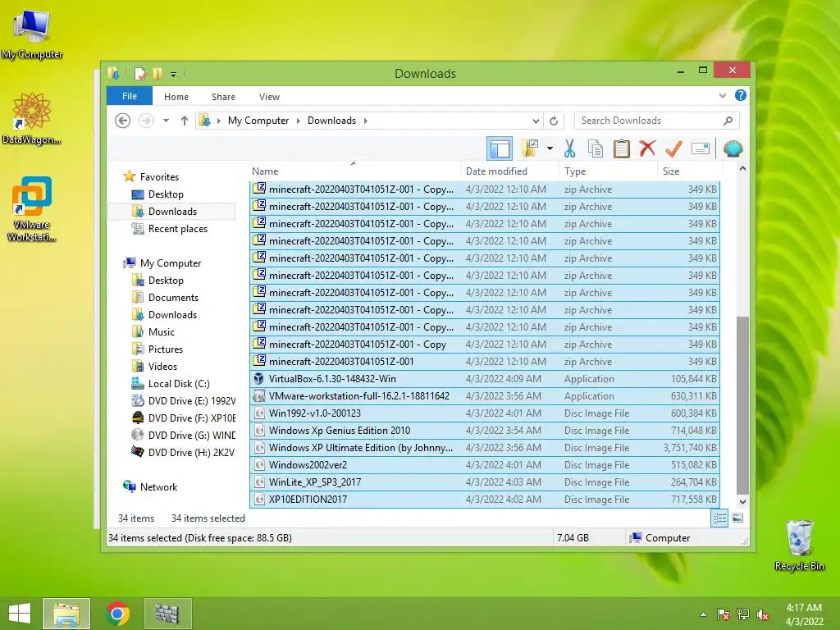Click the globe shell icon in toolbar

coord(733,148)
